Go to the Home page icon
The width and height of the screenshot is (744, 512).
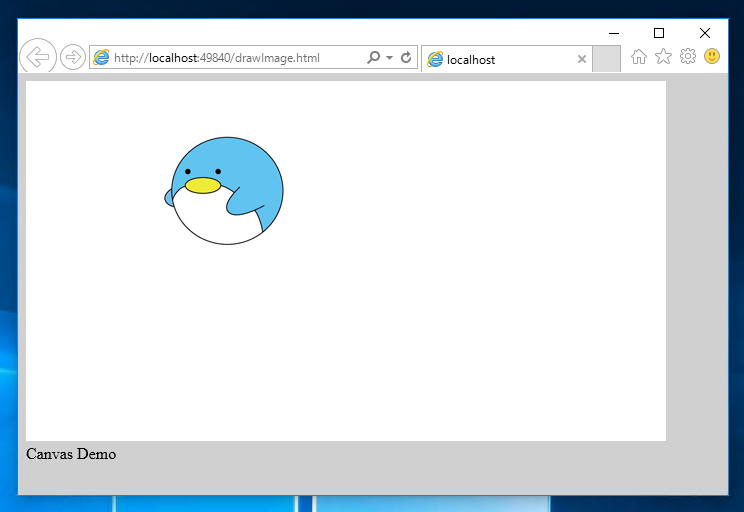(x=639, y=56)
